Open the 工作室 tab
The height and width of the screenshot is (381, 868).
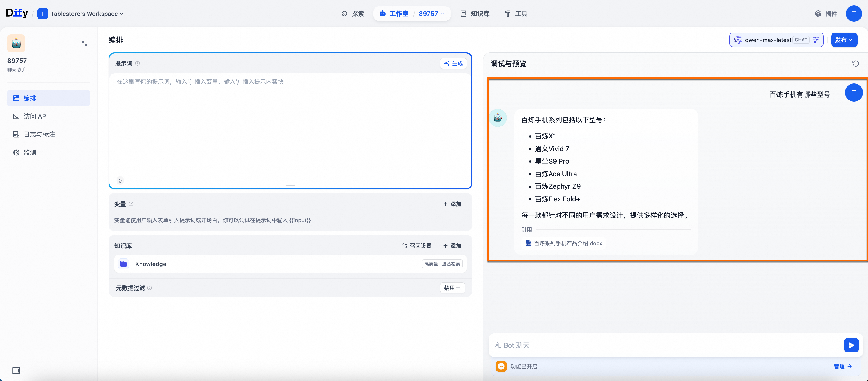(x=394, y=14)
